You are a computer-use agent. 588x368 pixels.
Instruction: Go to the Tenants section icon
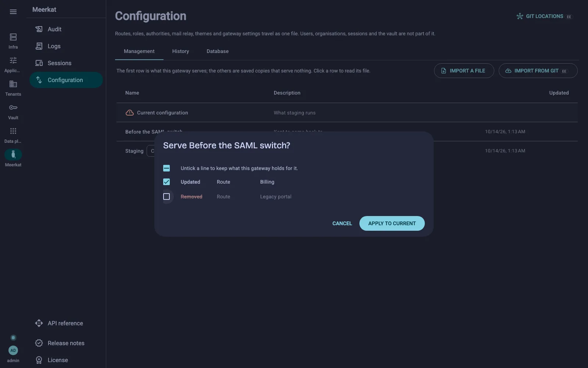point(13,84)
